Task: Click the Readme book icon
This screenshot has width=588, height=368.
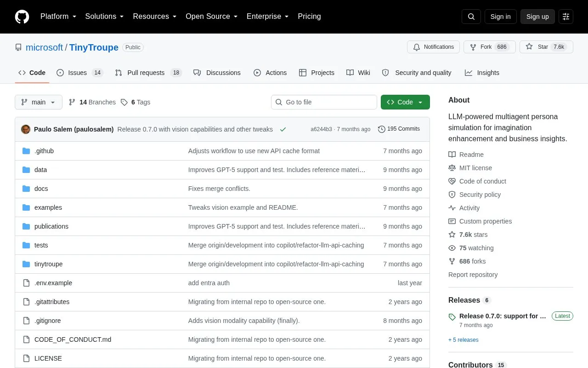Action: pyautogui.click(x=452, y=155)
